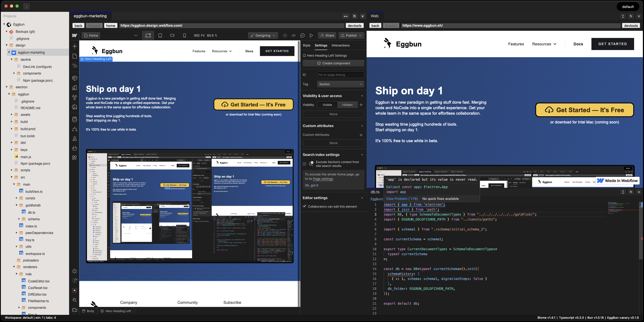Collapse the Custom attributes section
The width and height of the screenshot is (644, 322).
coord(362,126)
